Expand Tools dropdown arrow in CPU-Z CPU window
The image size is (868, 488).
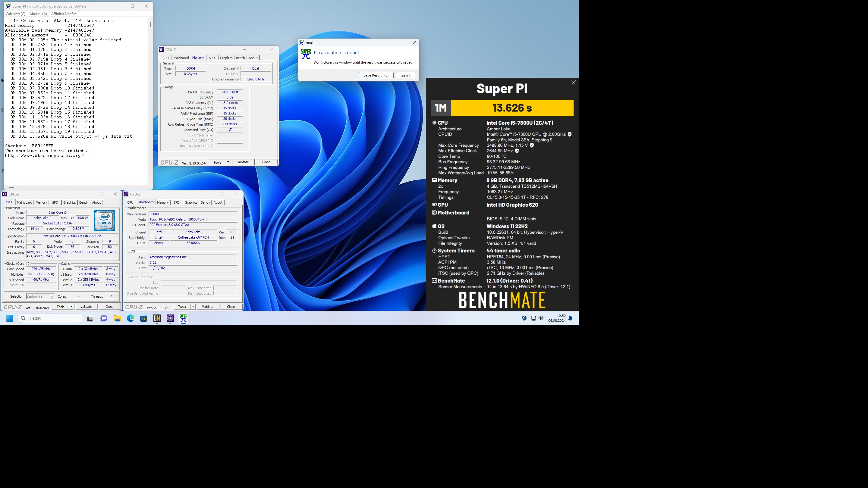[71, 307]
